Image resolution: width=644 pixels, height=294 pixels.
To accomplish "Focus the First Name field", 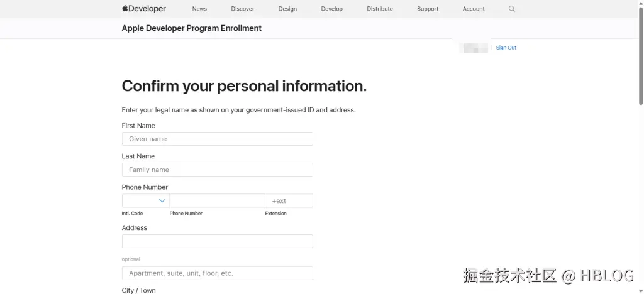I will point(217,139).
